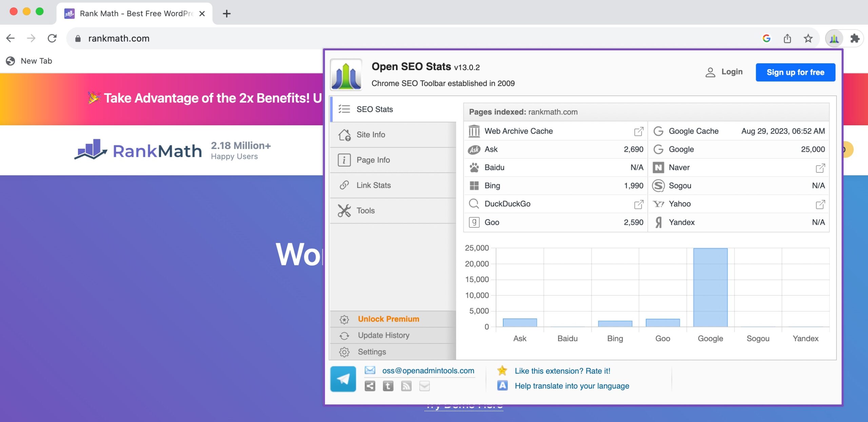Open the Link Stats tab

coord(393,185)
